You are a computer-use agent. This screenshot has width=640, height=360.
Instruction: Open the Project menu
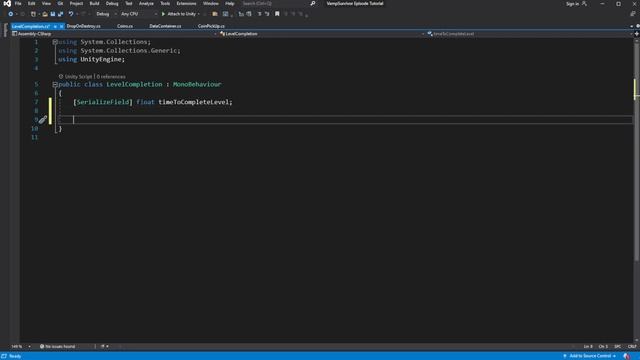(76, 4)
